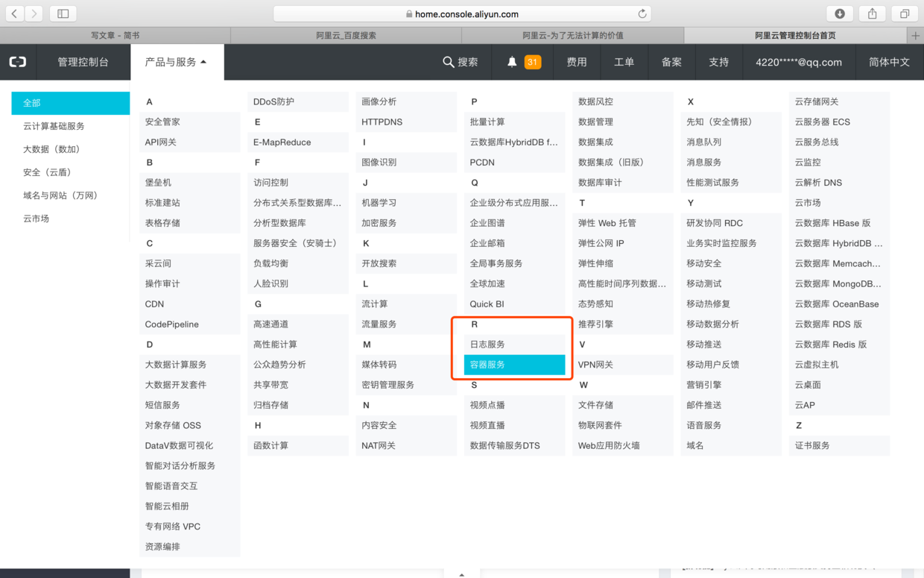Open DDoS防护 service
924x578 pixels.
click(x=298, y=101)
